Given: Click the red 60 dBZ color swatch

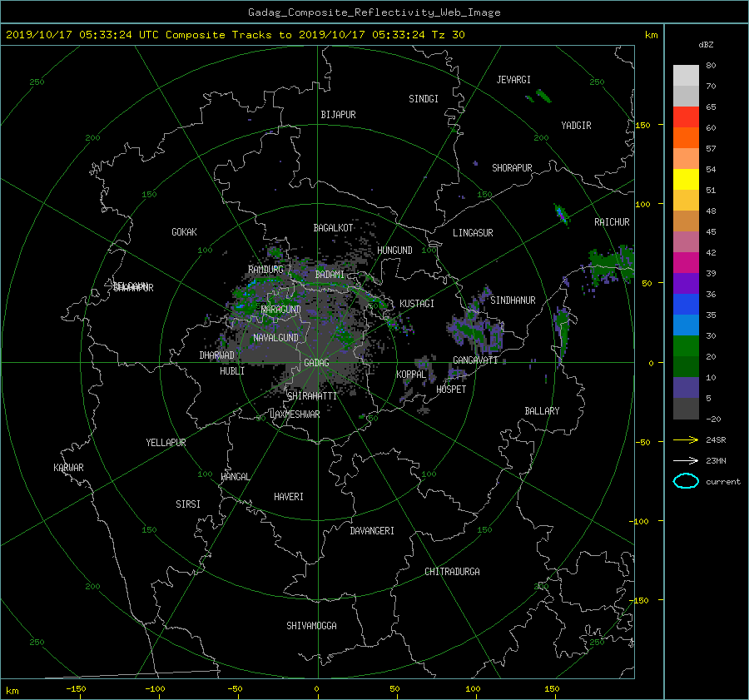Looking at the screenshot, I should (x=686, y=117).
